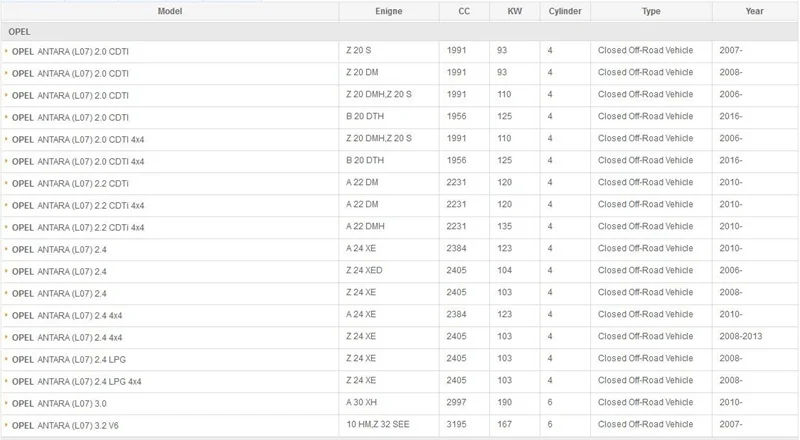This screenshot has height=440, width=800.
Task: Click the KW value 104
Action: click(505, 271)
